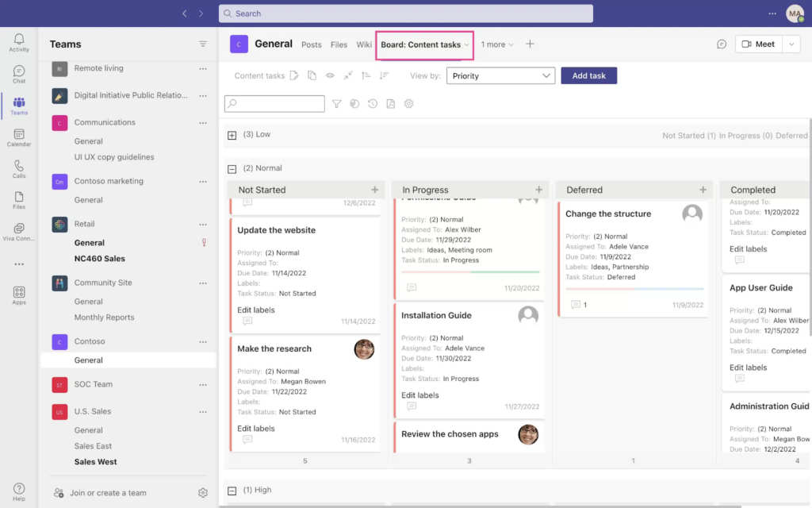Viewport: 812px width, 508px height.
Task: Toggle the eye visibility icon beside Content tasks
Action: coord(330,75)
